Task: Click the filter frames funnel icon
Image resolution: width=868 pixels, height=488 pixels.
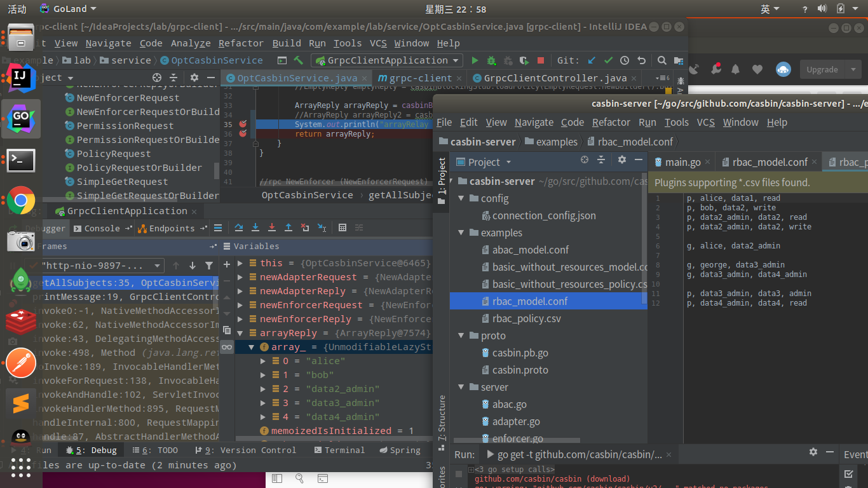Action: coord(209,266)
